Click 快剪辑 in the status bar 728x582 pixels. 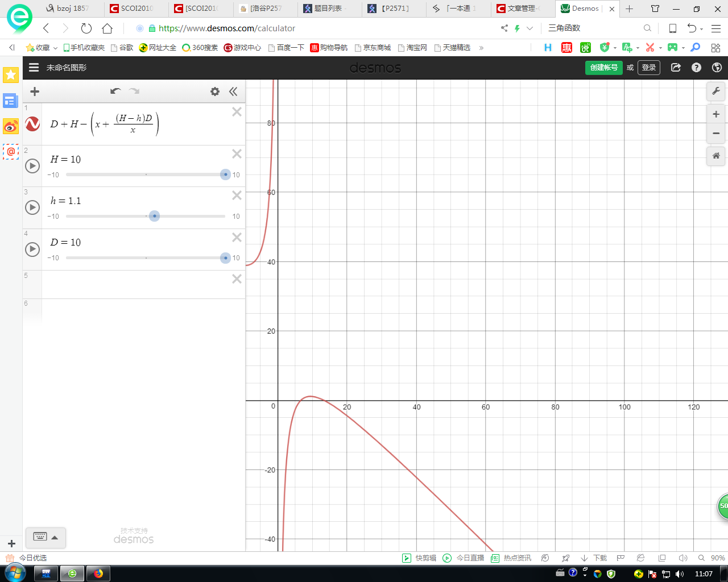pyautogui.click(x=419, y=558)
